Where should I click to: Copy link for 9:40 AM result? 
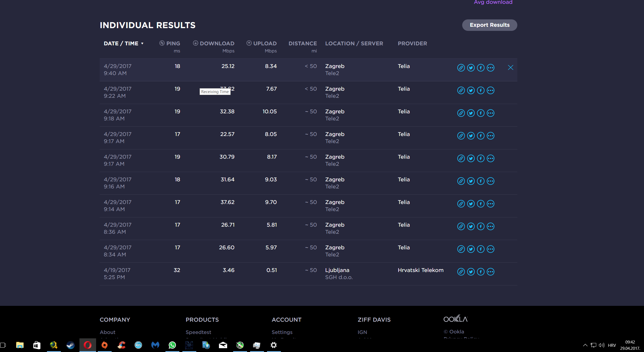pos(461,68)
